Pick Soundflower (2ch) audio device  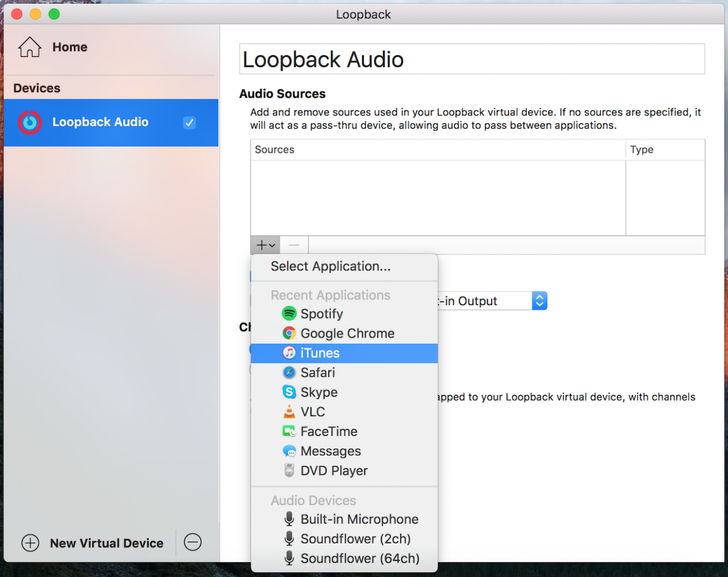point(344,539)
